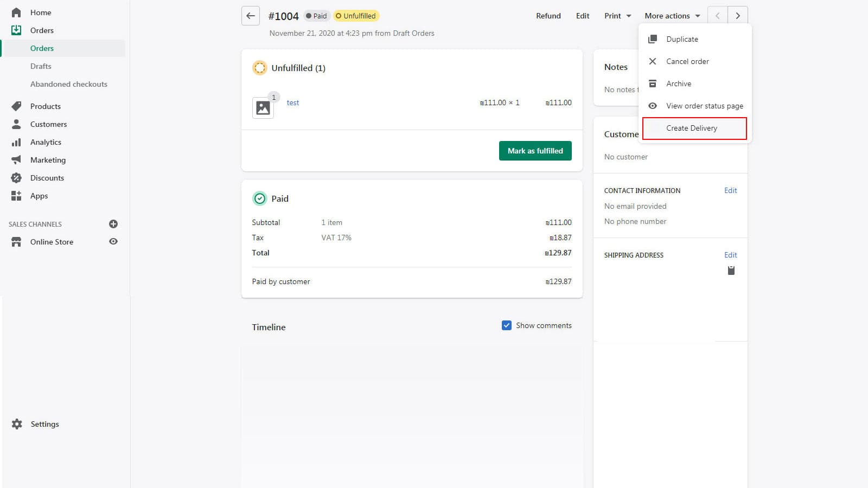Image resolution: width=868 pixels, height=488 pixels.
Task: Toggle Online Store visibility eye icon
Action: [x=113, y=241]
